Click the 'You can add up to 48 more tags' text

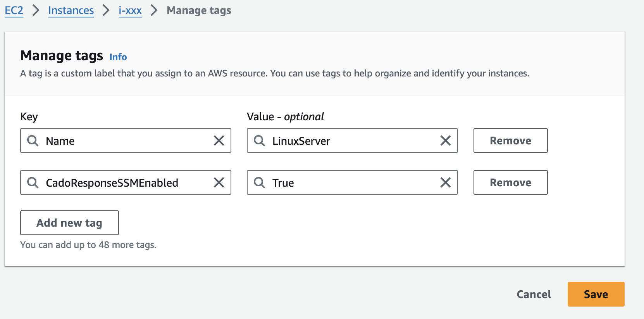[88, 245]
